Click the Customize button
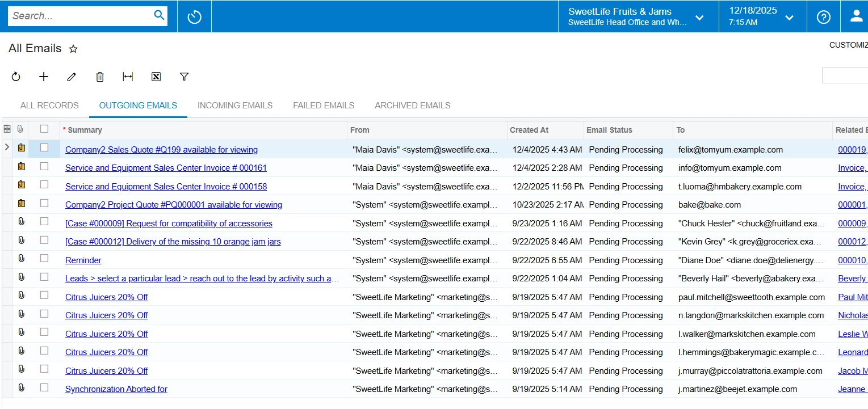Viewport: 868px width, 409px height. click(848, 45)
